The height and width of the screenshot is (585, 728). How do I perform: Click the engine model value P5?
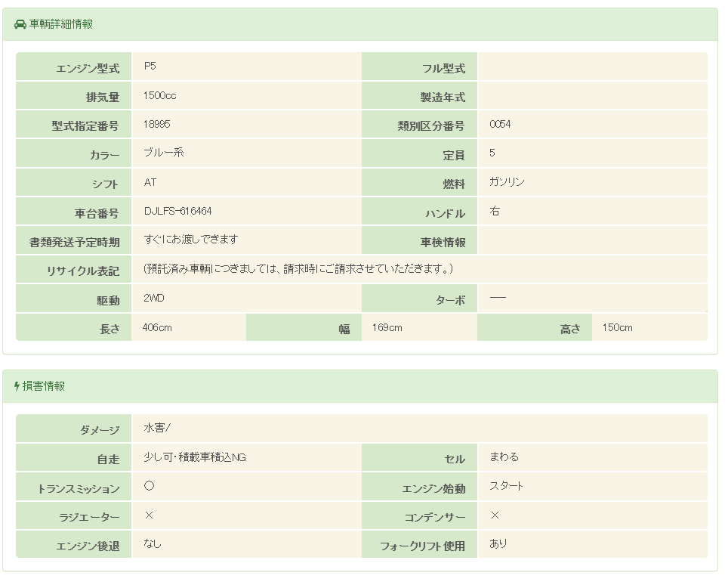(x=150, y=67)
